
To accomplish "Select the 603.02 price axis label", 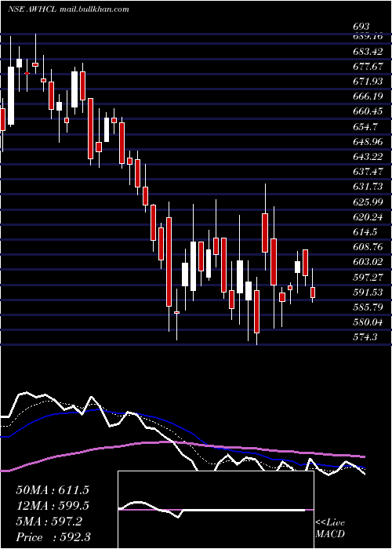I will click(x=368, y=262).
